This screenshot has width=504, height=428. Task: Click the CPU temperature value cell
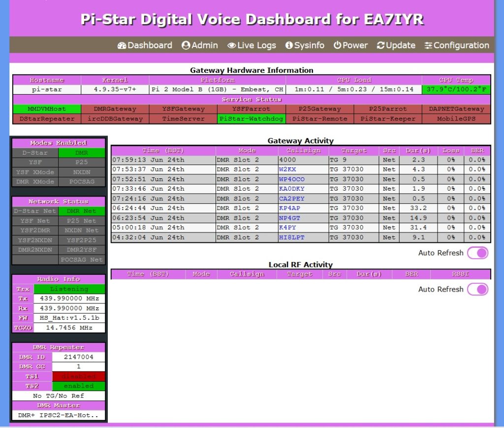pyautogui.click(x=456, y=90)
